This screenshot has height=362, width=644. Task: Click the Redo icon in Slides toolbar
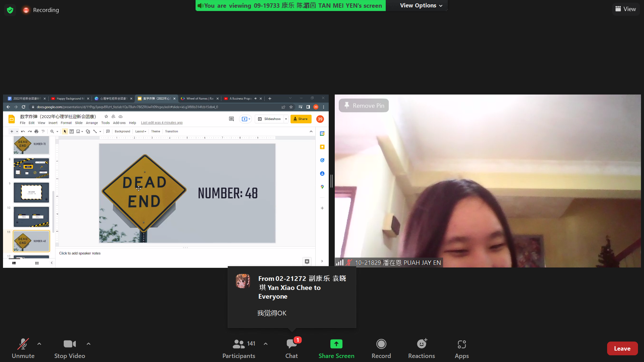[30, 131]
